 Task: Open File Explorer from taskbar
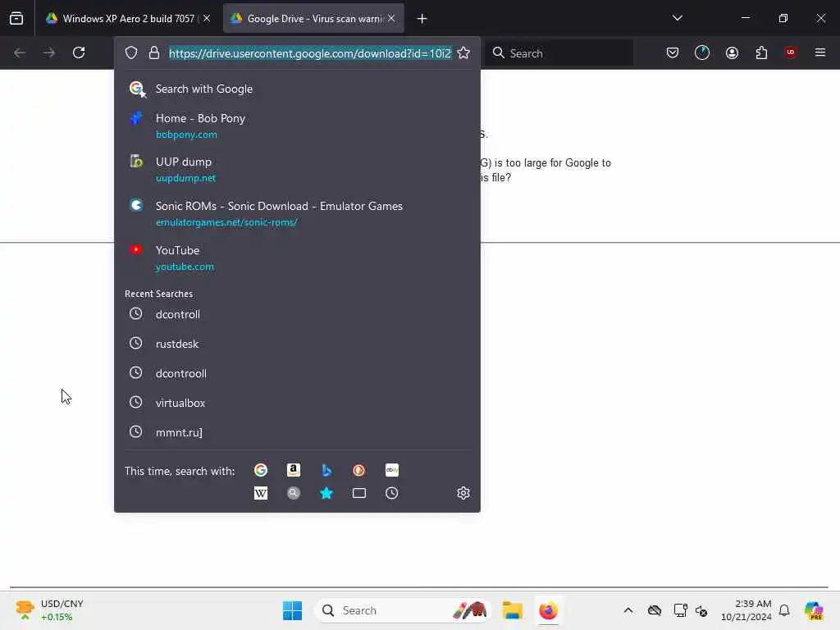tap(512, 610)
